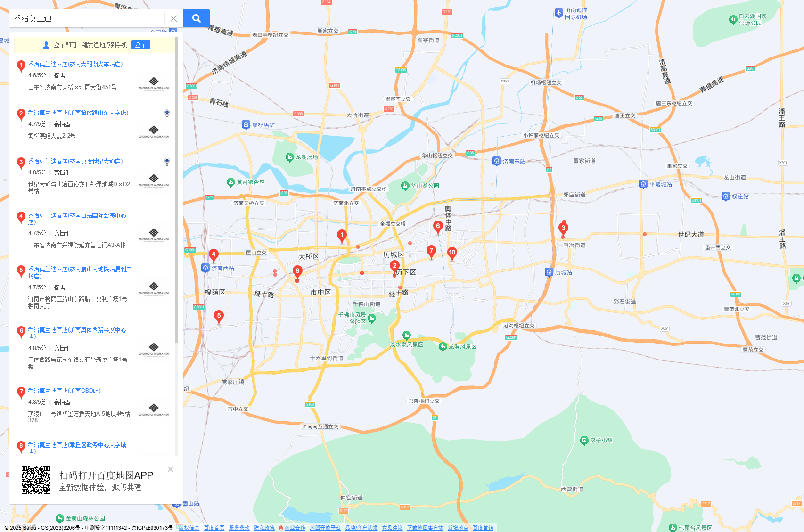Click the 天桥区 district label

309,256
